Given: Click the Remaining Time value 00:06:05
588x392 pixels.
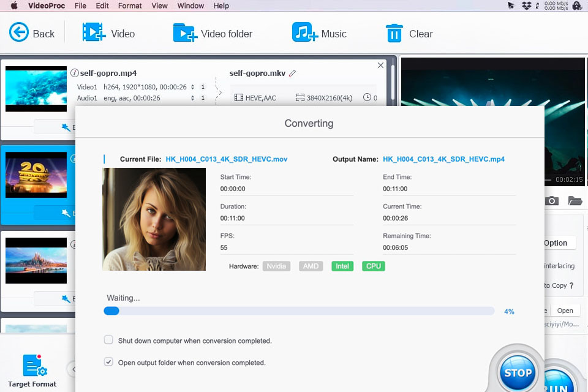Looking at the screenshot, I should [x=395, y=247].
